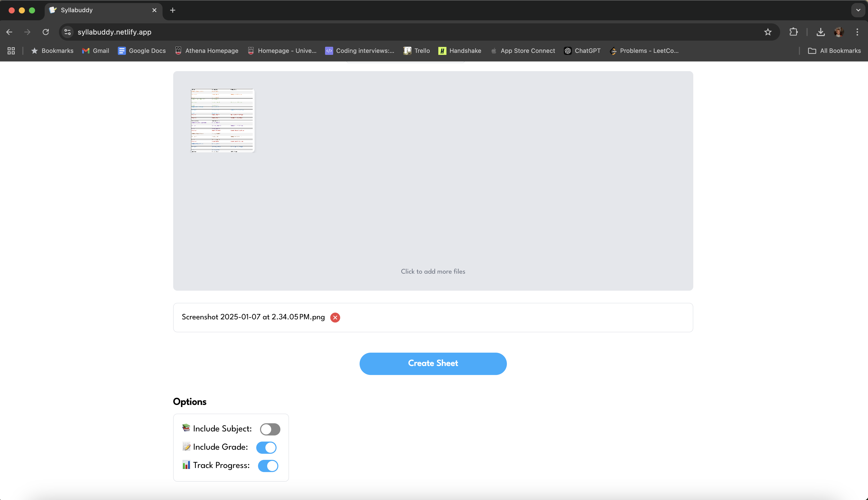Open the Trello bookmark

(417, 51)
